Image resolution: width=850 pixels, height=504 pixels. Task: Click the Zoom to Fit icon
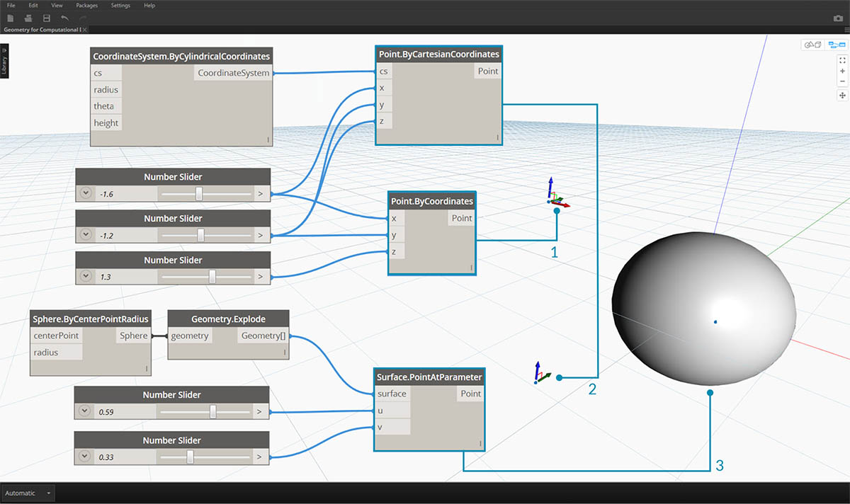842,61
